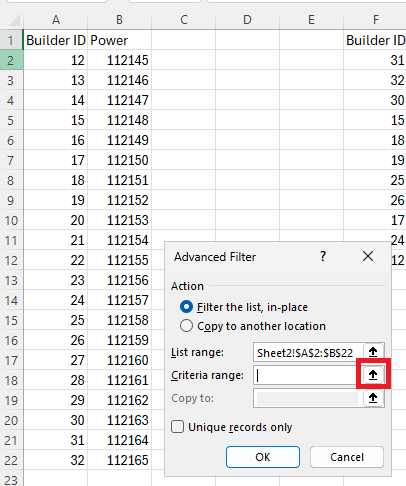This screenshot has height=486, width=406.
Task: Enable Unique records only checkbox
Action: pyautogui.click(x=177, y=427)
